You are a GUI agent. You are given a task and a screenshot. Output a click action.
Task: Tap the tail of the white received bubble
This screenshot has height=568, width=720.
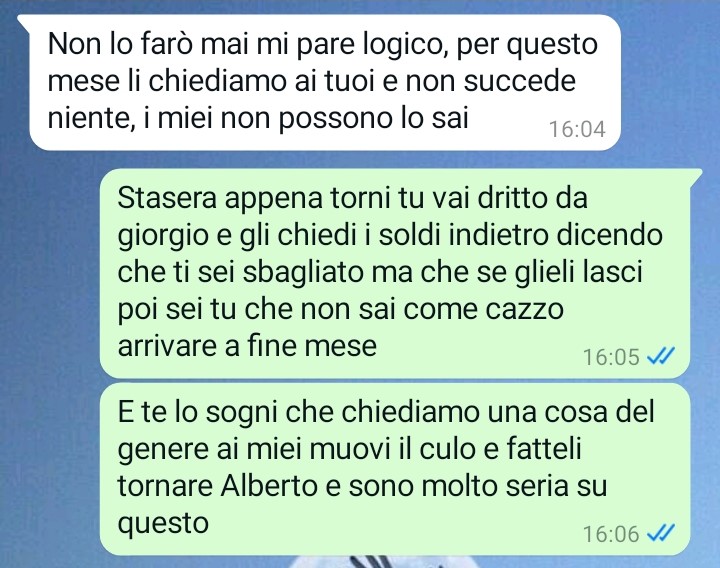[x=24, y=22]
